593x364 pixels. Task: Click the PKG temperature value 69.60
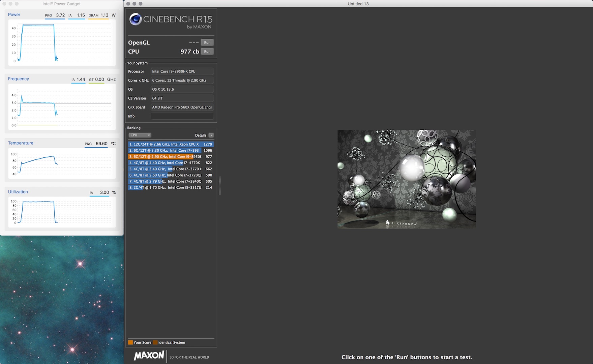tap(101, 144)
